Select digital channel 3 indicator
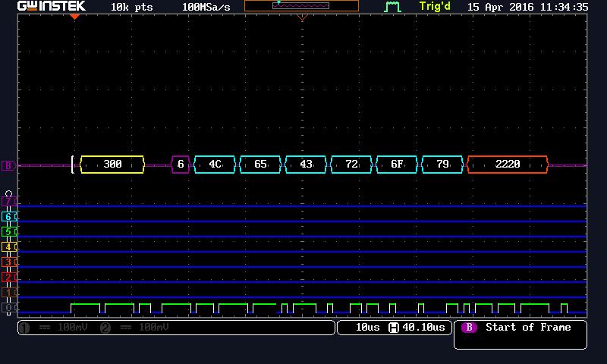The image size is (607, 364). 8,262
